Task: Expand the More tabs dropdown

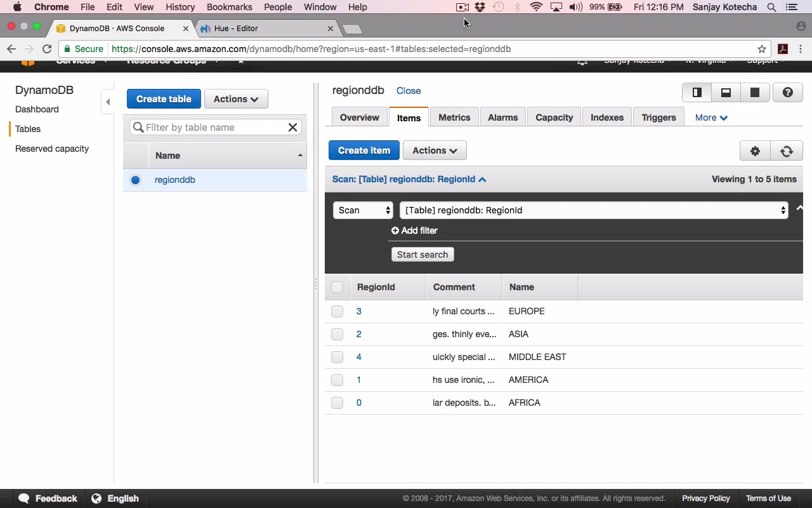Action: click(711, 117)
